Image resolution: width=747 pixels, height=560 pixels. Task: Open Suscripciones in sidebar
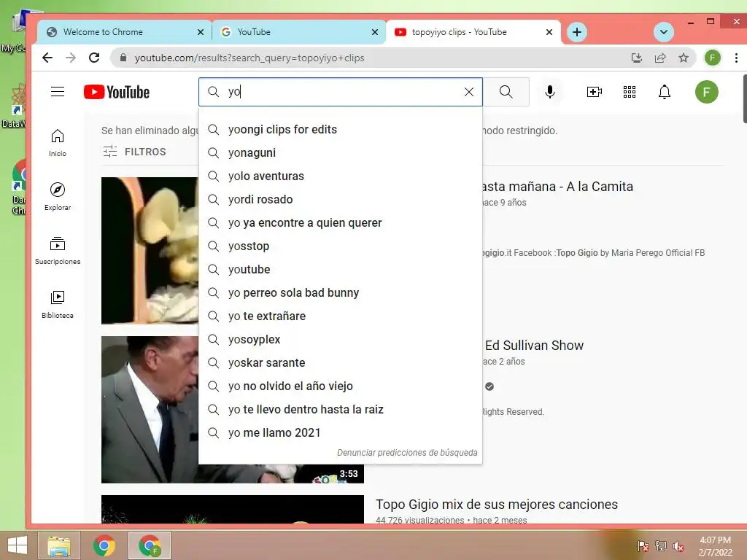(58, 251)
